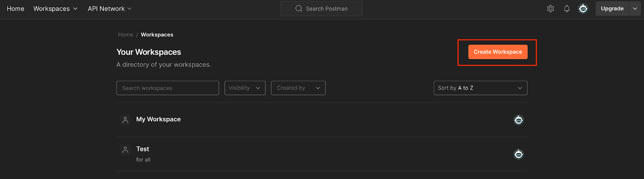Expand the Visibility filter dropdown
Screen dimensions: 644x179
(245, 88)
